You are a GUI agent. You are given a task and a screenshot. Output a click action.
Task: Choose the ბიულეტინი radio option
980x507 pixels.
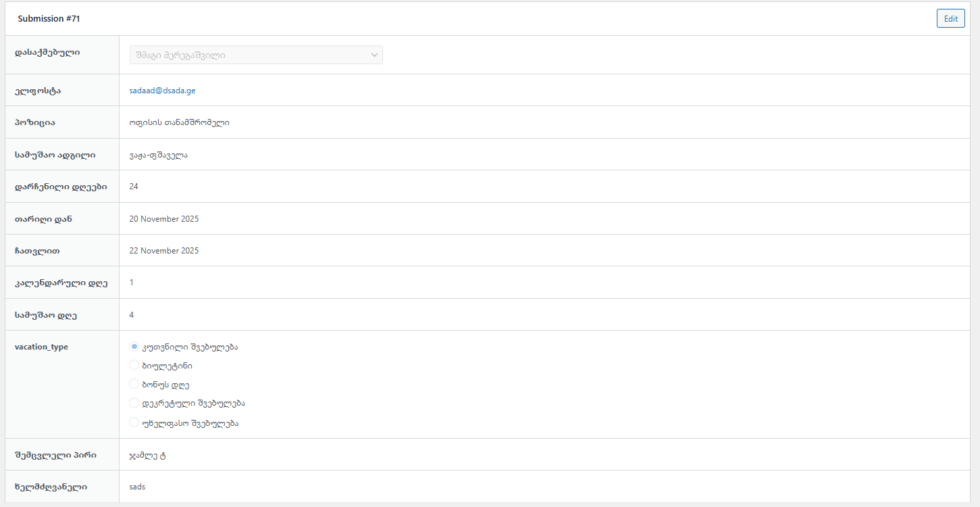pos(134,366)
